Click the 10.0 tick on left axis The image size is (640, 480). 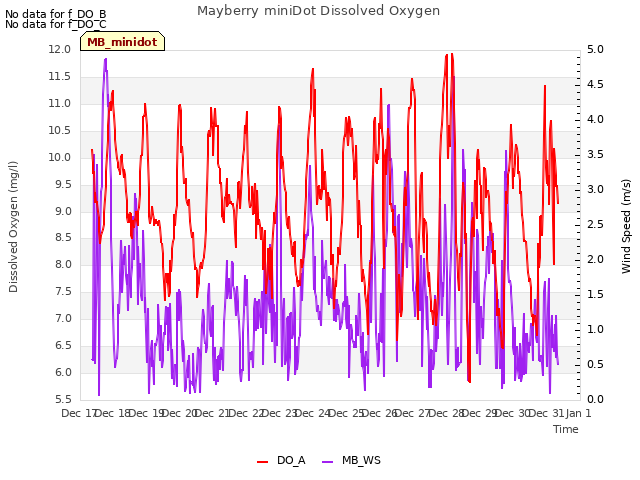point(60,157)
